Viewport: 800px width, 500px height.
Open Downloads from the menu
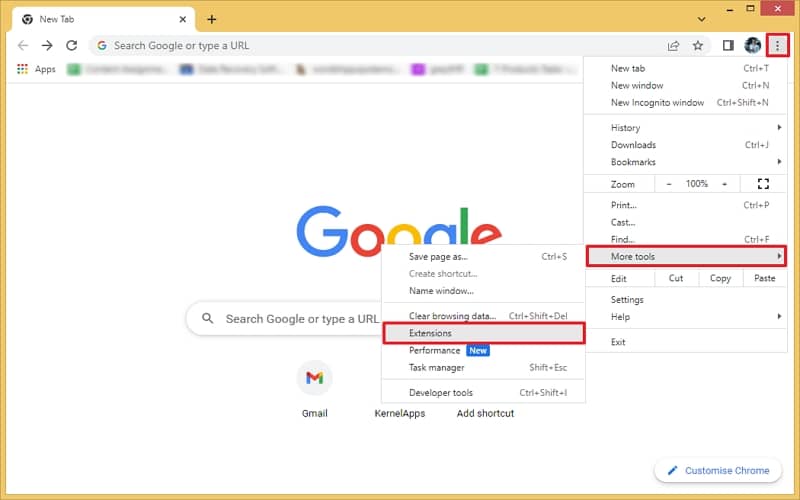coord(686,145)
